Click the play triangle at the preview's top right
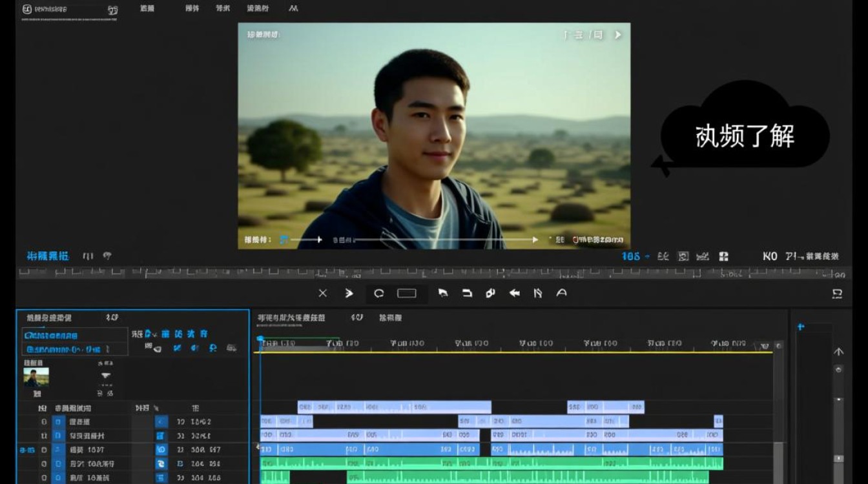The height and width of the screenshot is (484, 868). 617,35
